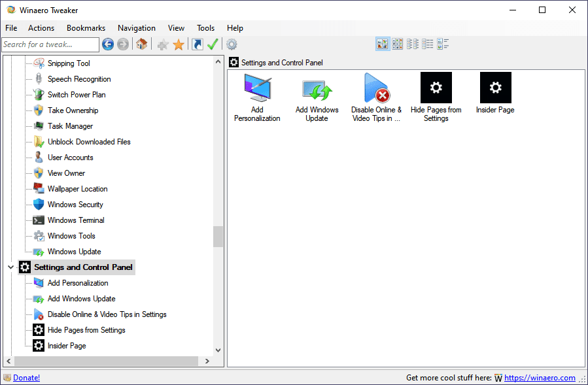Click horizontal scrollbar right arrow in tree
Image resolution: width=588 pixels, height=385 pixels.
tap(207, 361)
